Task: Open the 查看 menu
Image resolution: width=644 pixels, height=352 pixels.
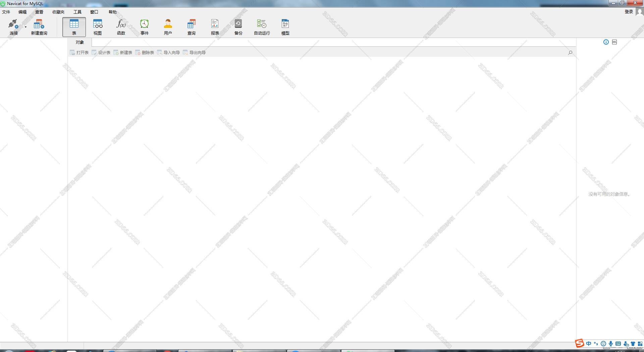Action: (39, 12)
